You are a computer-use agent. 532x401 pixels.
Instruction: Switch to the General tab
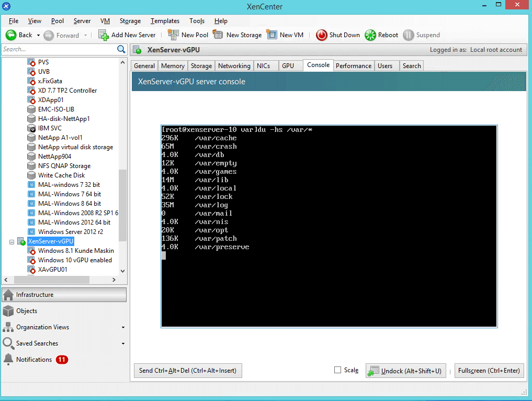pyautogui.click(x=144, y=66)
